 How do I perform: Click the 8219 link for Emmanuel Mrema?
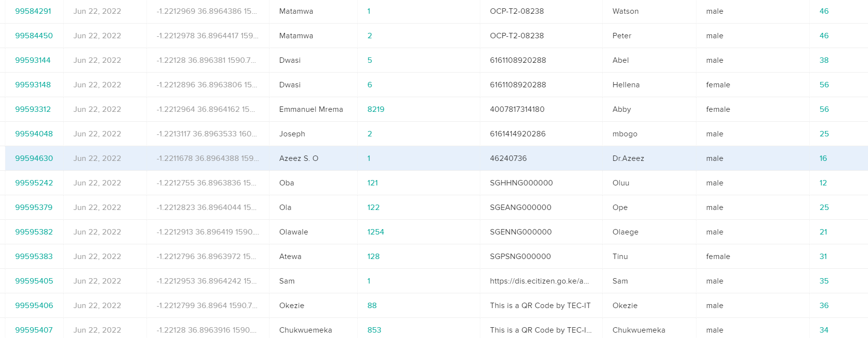[375, 109]
